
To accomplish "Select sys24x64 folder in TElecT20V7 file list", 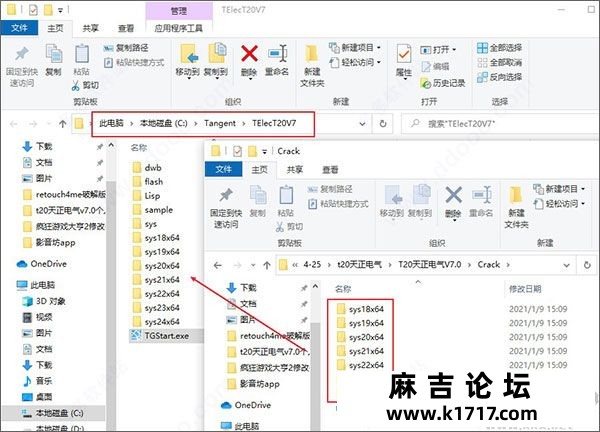I will pyautogui.click(x=162, y=322).
